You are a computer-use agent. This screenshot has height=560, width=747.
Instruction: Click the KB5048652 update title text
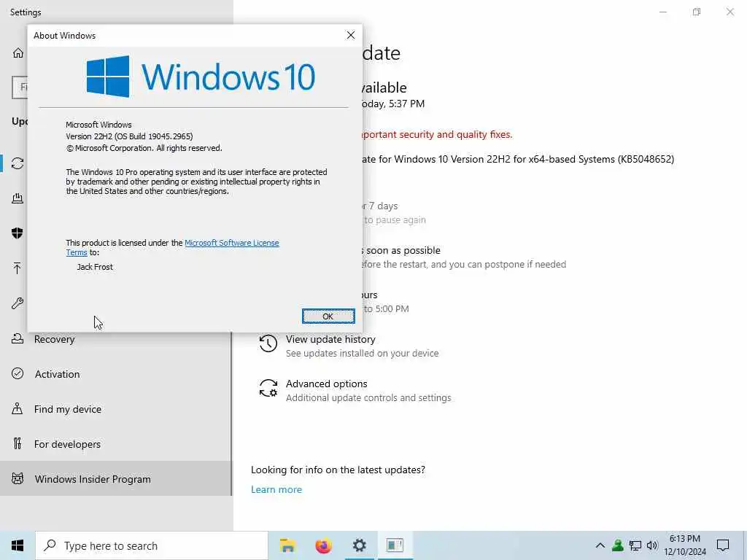pos(518,159)
